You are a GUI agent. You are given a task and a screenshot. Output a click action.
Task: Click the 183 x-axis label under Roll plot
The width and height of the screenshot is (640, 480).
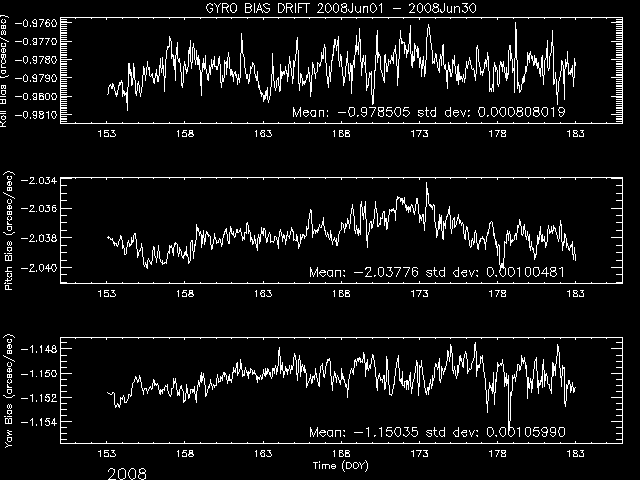[575, 134]
